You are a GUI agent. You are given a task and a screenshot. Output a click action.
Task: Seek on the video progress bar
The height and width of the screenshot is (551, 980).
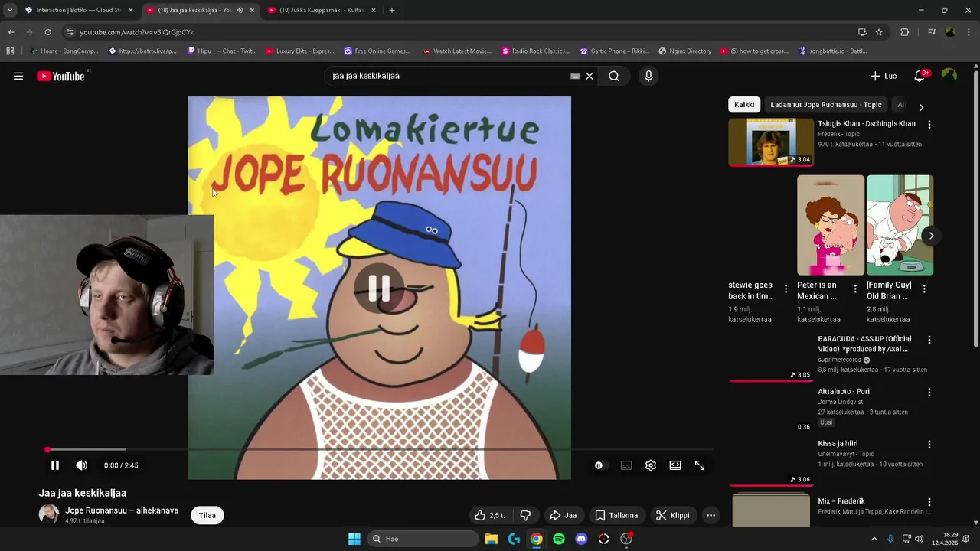[x=379, y=449]
